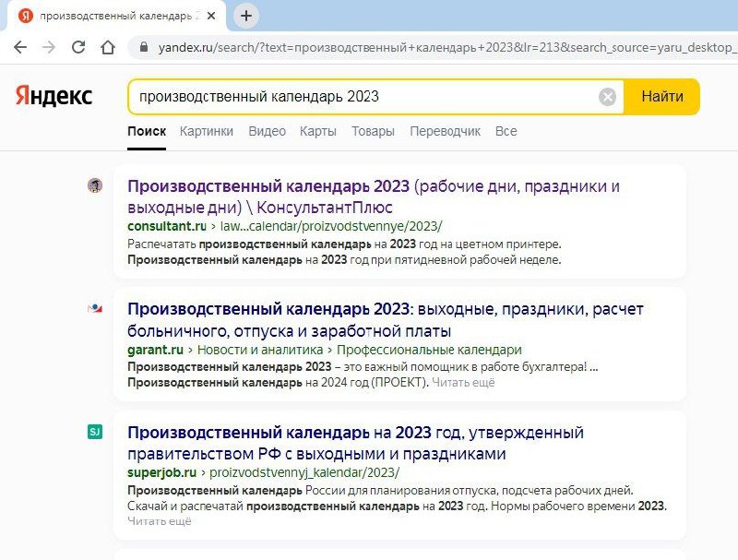The image size is (738, 560).
Task: Expand superjob snippet with Читать ещё
Action: tap(159, 521)
